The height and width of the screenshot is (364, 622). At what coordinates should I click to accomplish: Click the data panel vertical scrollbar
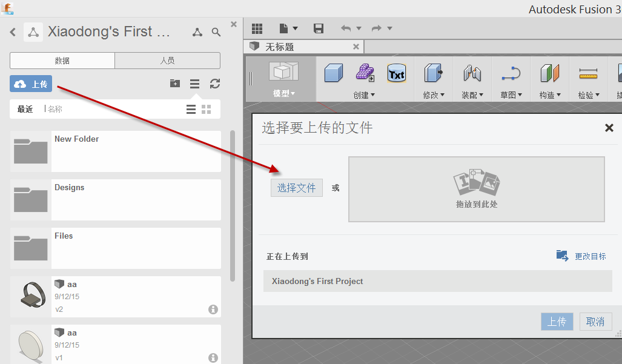[233, 206]
